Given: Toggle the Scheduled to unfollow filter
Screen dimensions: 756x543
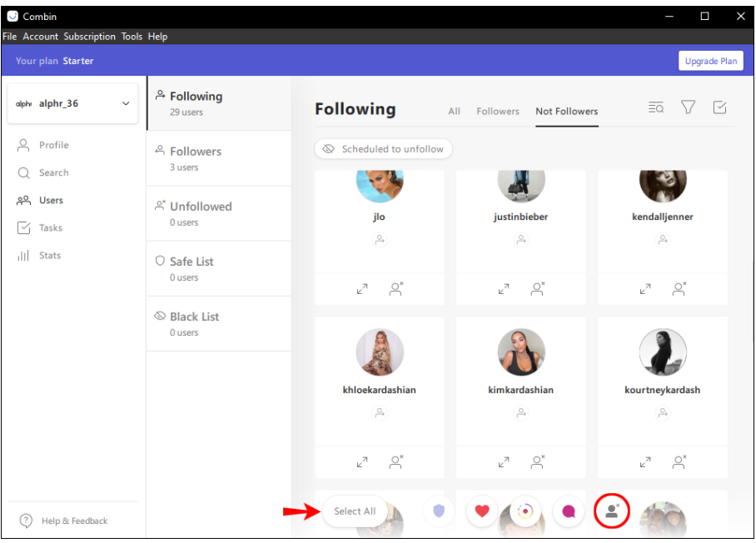Looking at the screenshot, I should click(383, 149).
